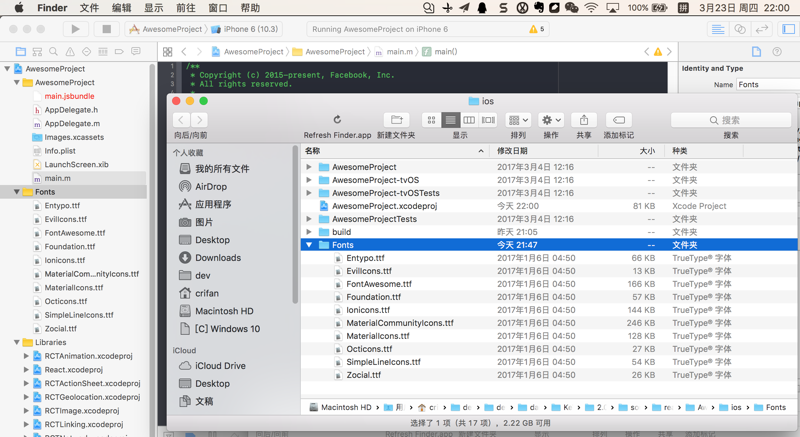Open Xcode symbol navigator icon
This screenshot has height=437, width=800.
coord(37,52)
